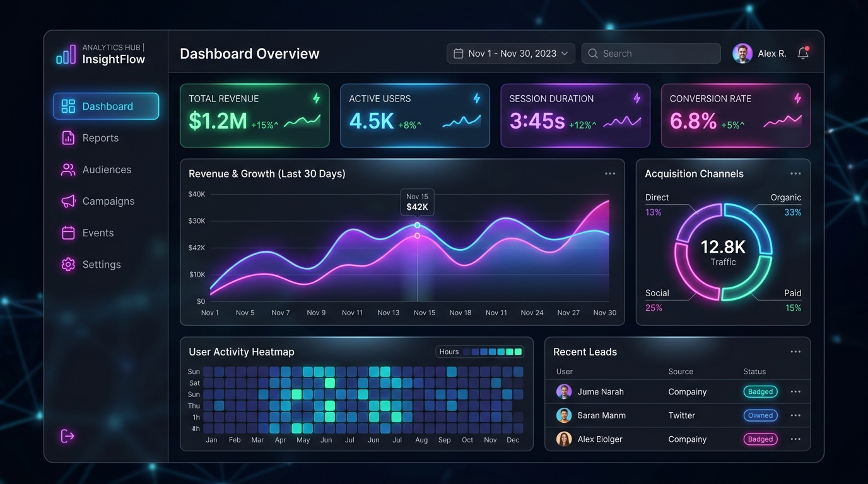Click Jume Narah's avatar
The height and width of the screenshot is (484, 868).
coord(564,391)
